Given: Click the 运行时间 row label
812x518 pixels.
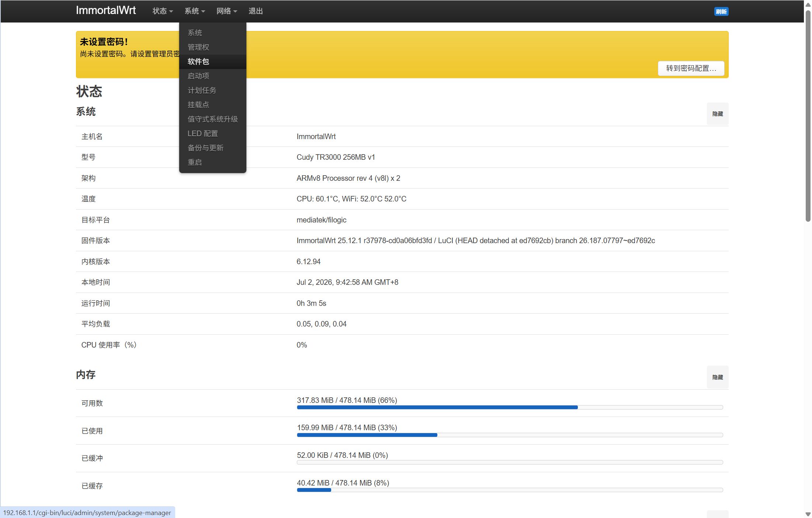Looking at the screenshot, I should [x=96, y=303].
